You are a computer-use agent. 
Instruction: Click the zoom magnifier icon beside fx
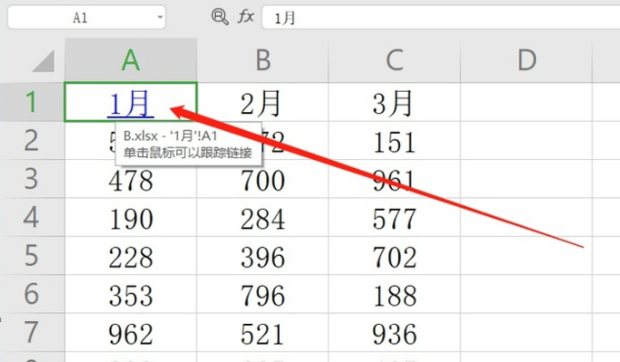tap(220, 17)
